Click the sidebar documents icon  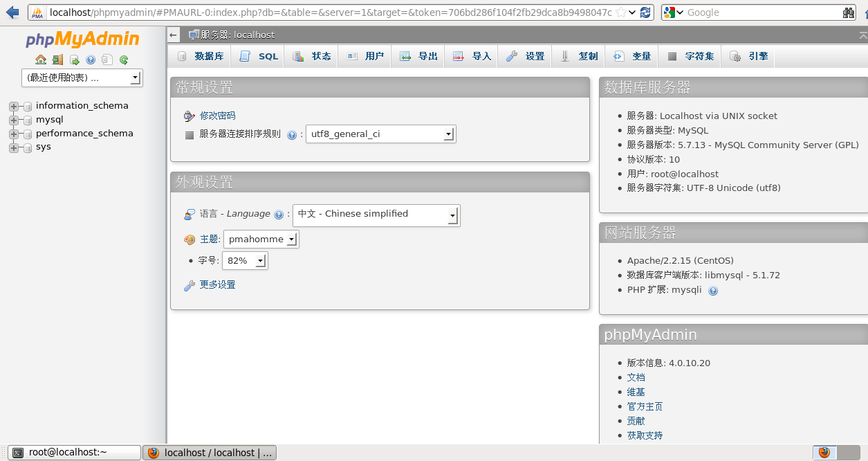pyautogui.click(x=107, y=60)
